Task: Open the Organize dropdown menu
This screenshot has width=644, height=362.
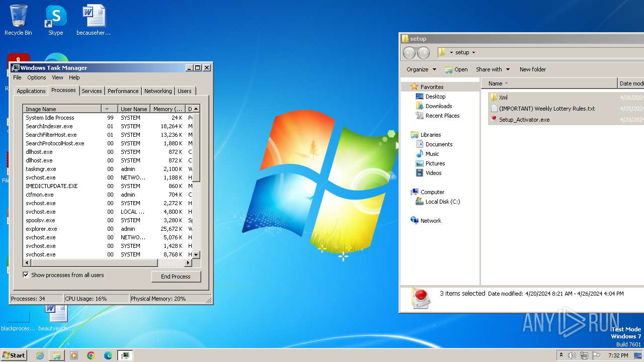Action: pyautogui.click(x=422, y=69)
